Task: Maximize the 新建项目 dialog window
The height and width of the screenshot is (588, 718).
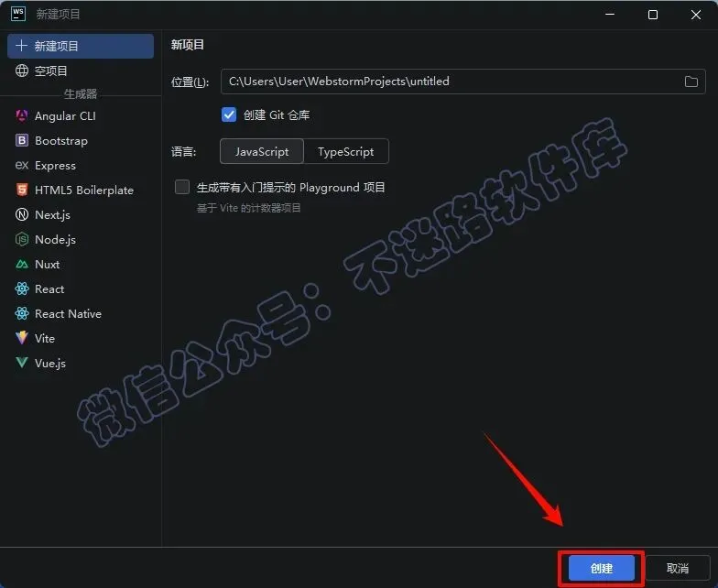Action: (653, 15)
